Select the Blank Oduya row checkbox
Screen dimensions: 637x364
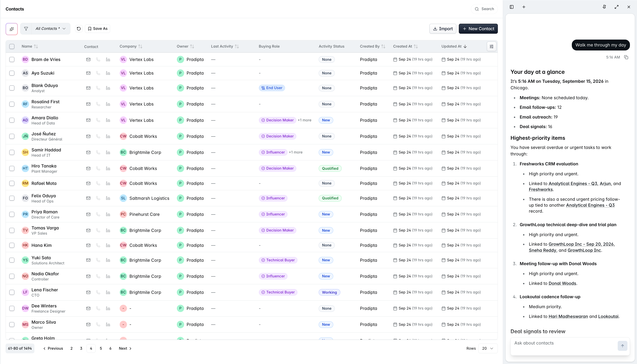click(x=12, y=88)
